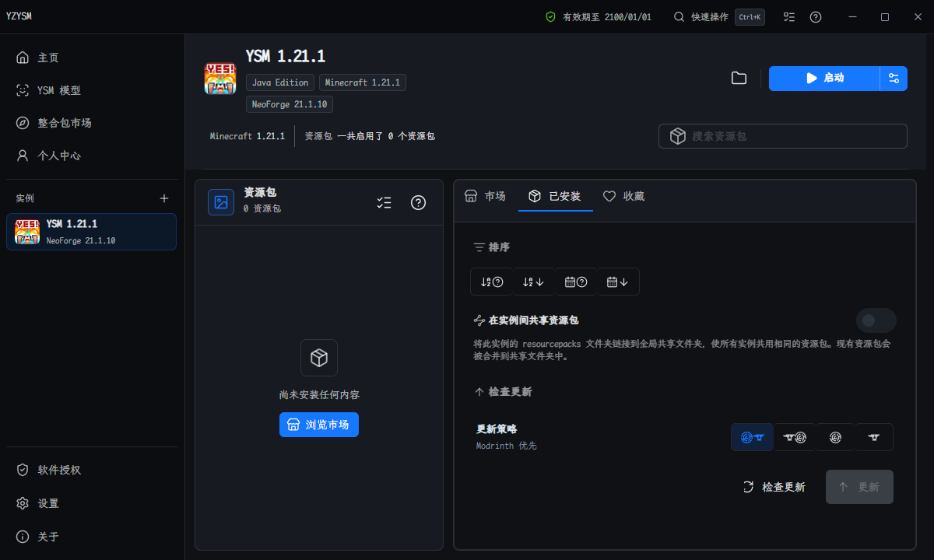Click the YSM instance icon in header
The image size is (934, 560).
[x=219, y=79]
